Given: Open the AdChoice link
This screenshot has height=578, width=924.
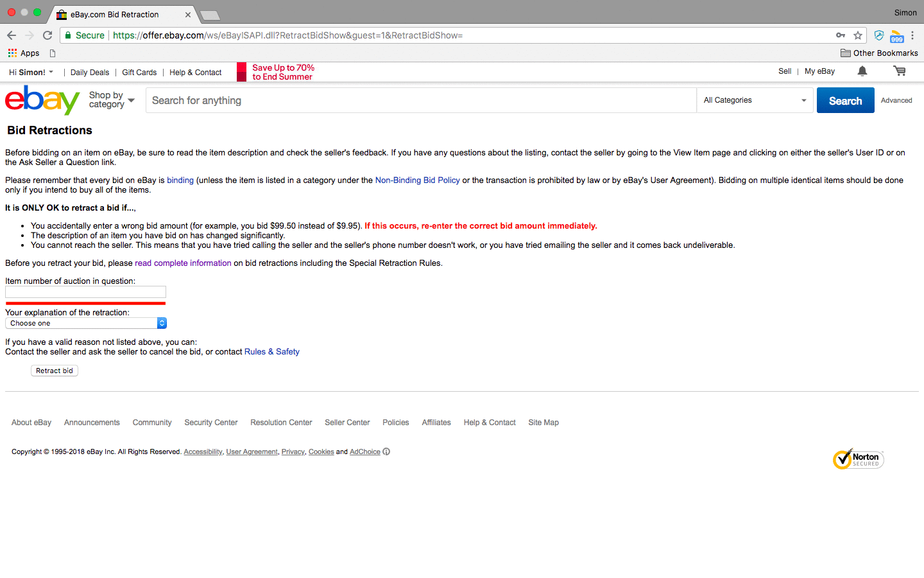Looking at the screenshot, I should click(365, 452).
